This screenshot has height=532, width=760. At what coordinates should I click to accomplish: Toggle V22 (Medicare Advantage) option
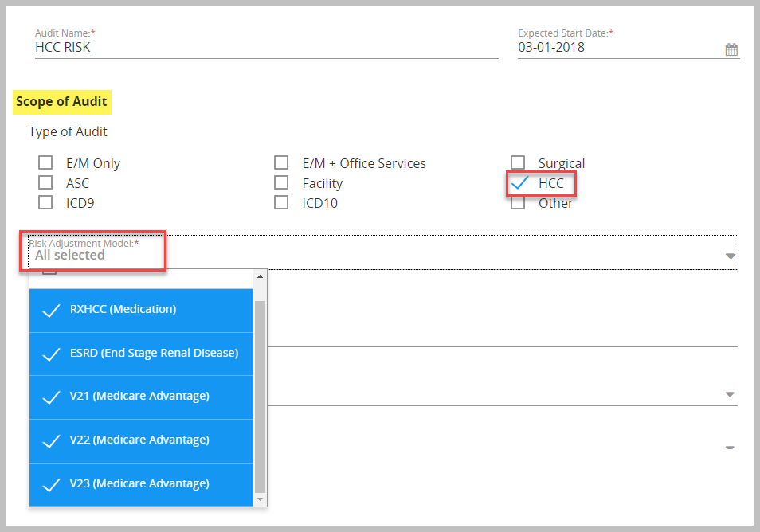(141, 440)
